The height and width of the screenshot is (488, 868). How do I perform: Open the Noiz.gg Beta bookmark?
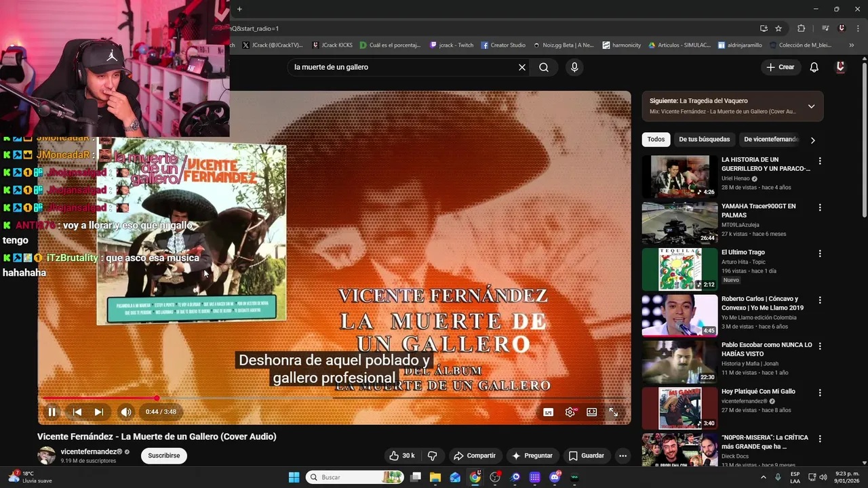(x=563, y=45)
